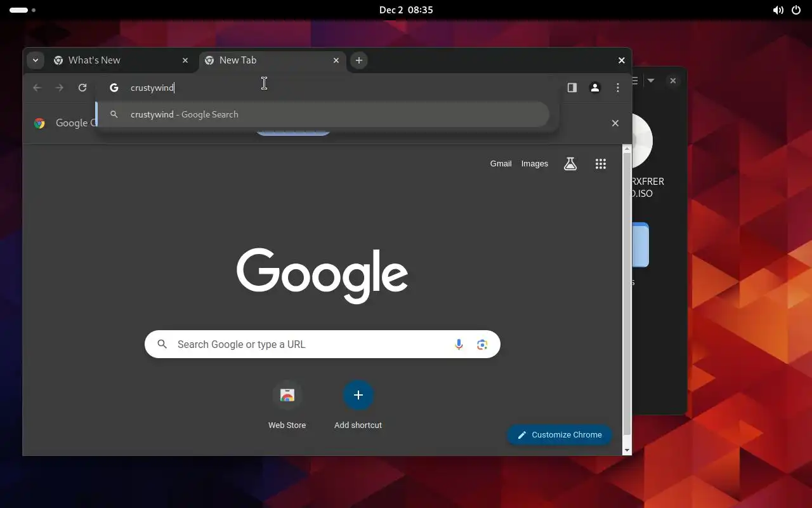812x508 pixels.
Task: Open the power menu icon
Action: pyautogui.click(x=796, y=10)
